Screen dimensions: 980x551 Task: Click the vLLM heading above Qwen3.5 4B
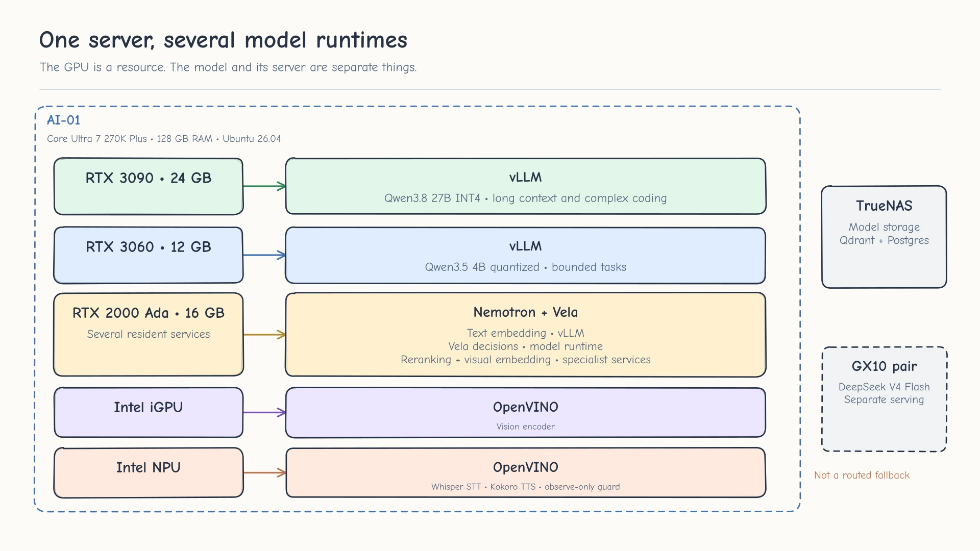coord(525,246)
